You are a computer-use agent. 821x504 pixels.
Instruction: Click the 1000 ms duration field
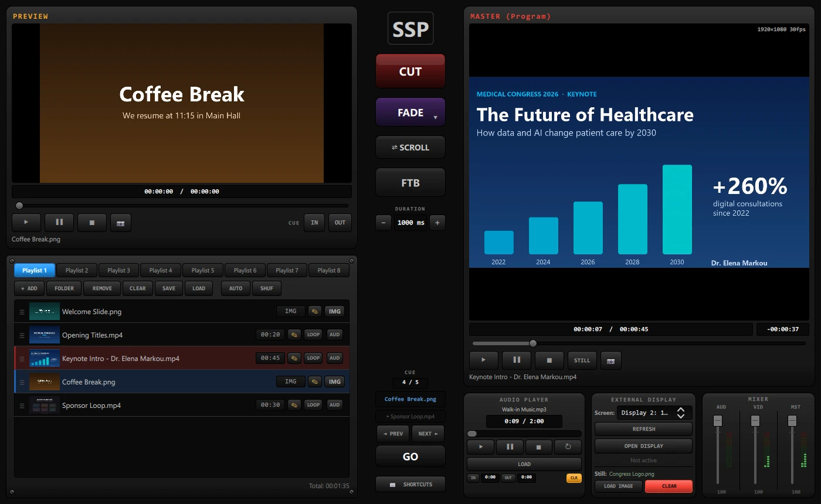tap(410, 223)
